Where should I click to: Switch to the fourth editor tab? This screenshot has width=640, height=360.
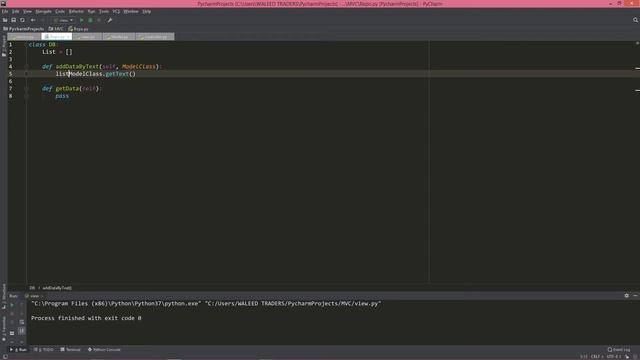point(119,37)
